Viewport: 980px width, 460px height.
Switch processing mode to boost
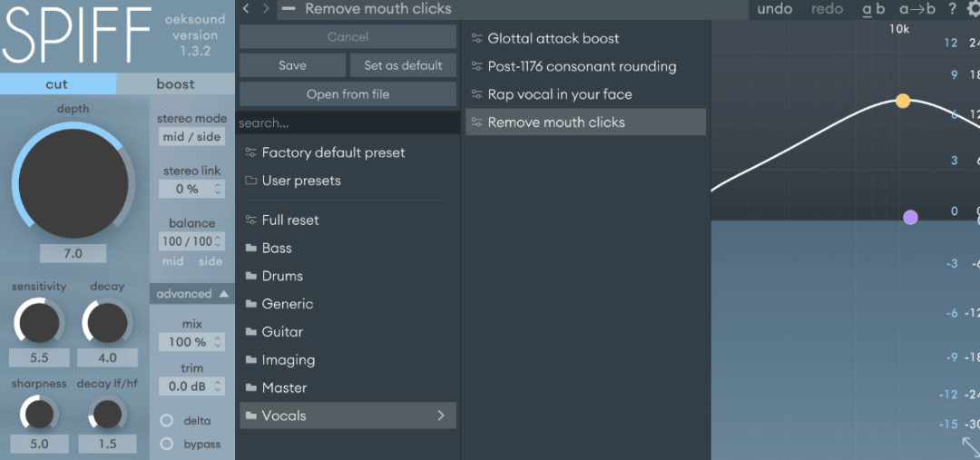click(176, 83)
